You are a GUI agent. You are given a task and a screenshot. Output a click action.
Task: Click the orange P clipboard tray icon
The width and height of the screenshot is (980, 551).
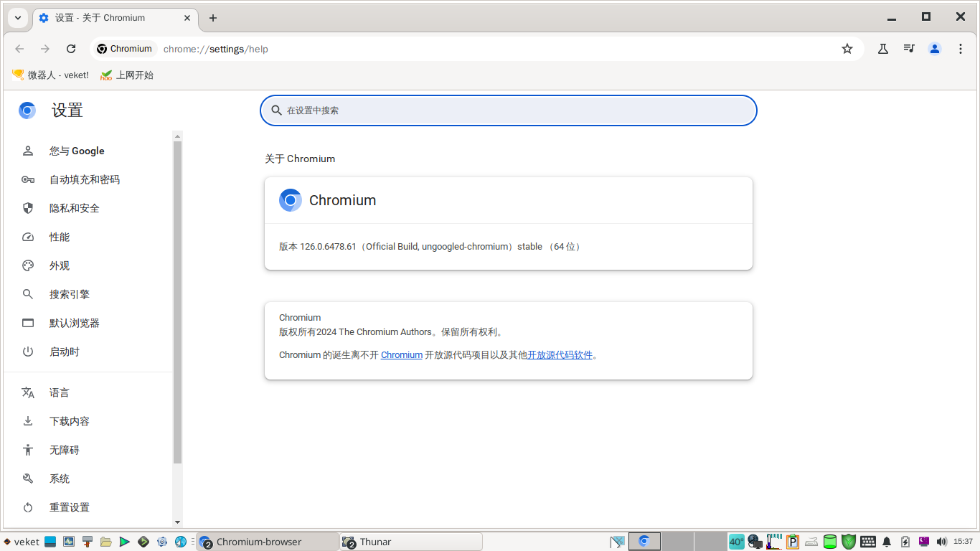(793, 542)
